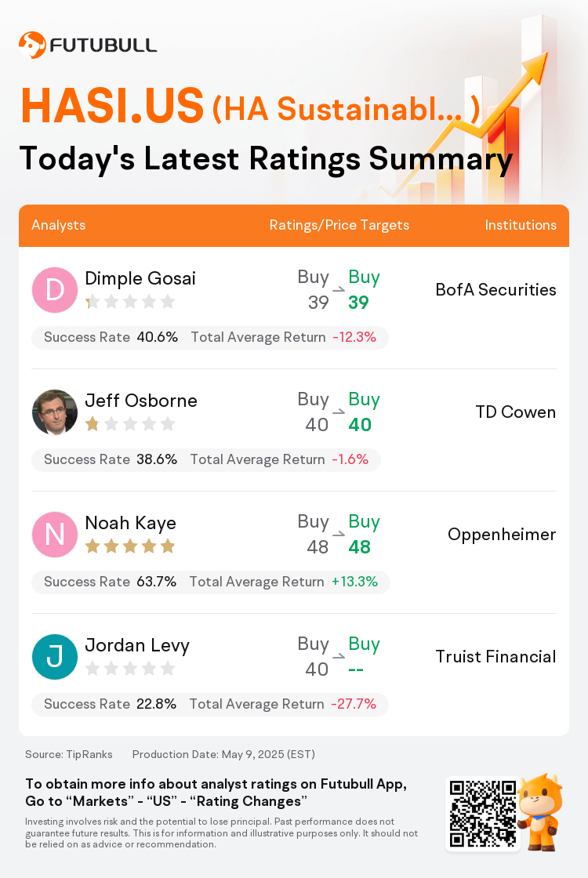
Task: Click the Truist Financial institution name
Action: click(495, 656)
